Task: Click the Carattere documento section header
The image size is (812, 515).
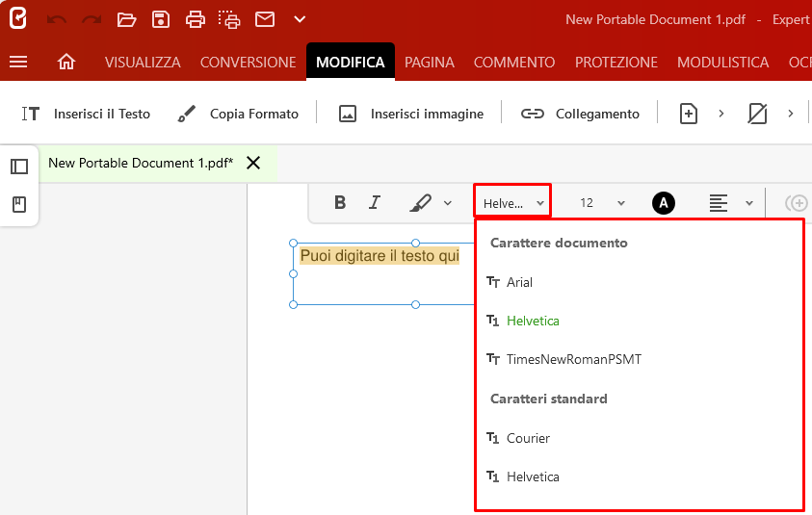Action: click(x=559, y=243)
